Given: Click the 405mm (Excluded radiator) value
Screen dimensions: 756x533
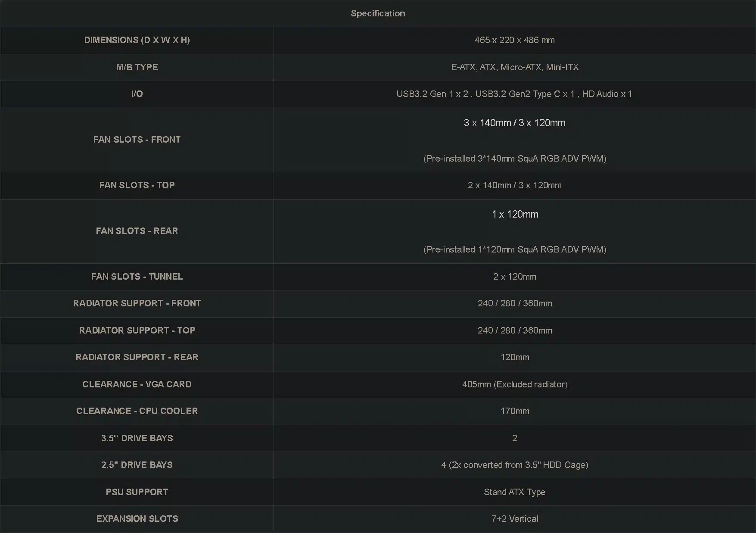Looking at the screenshot, I should pos(514,384).
